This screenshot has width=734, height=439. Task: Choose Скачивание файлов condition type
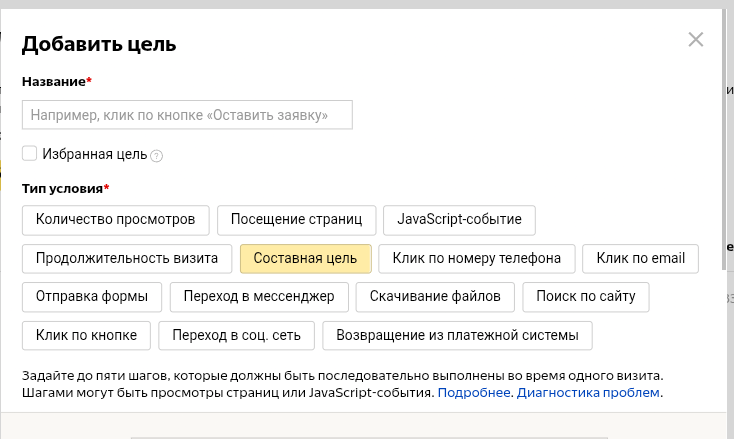click(x=435, y=297)
